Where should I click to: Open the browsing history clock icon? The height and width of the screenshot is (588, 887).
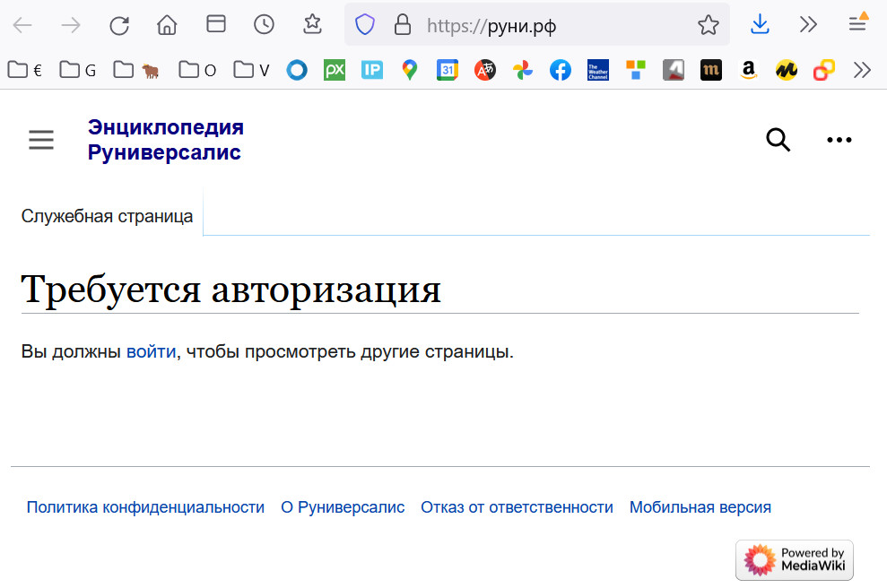click(264, 25)
